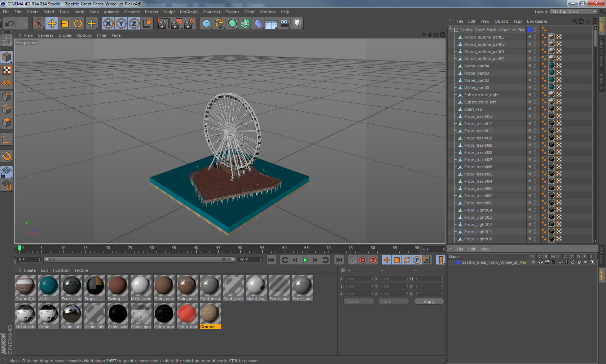Render to Picture Viewer
The width and height of the screenshot is (606, 364).
176,24
